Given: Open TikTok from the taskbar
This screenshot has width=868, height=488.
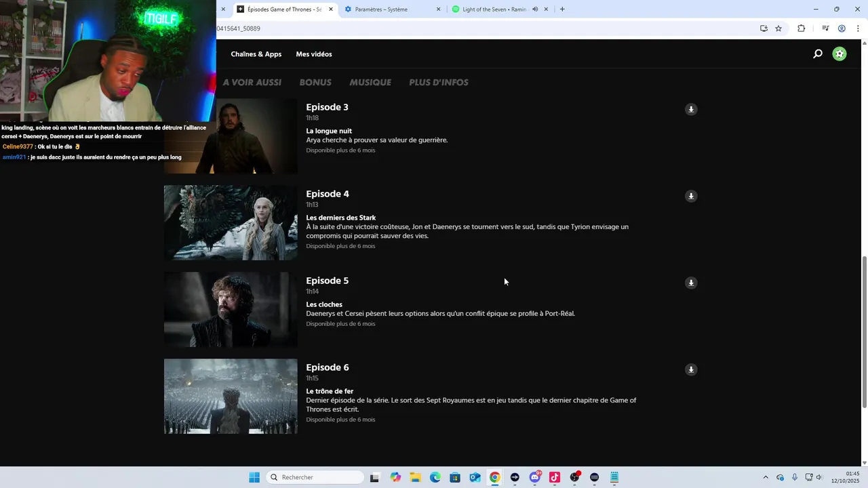Looking at the screenshot, I should click(555, 477).
